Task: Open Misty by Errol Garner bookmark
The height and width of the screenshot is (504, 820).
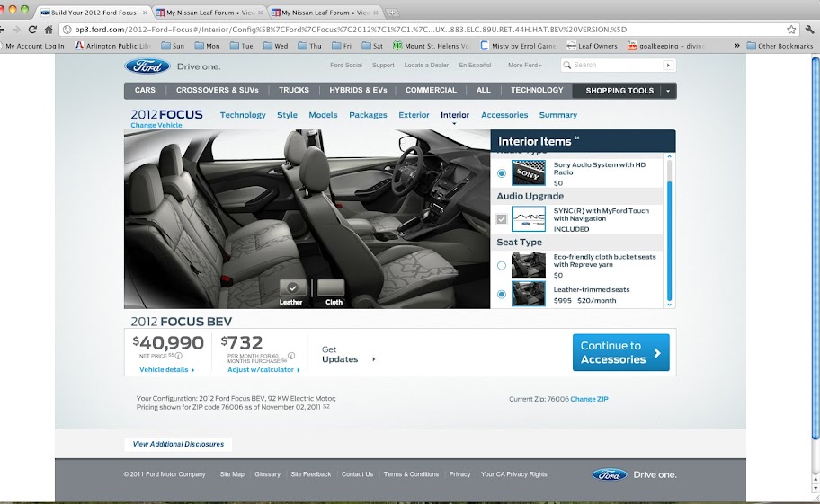Action: (518, 46)
